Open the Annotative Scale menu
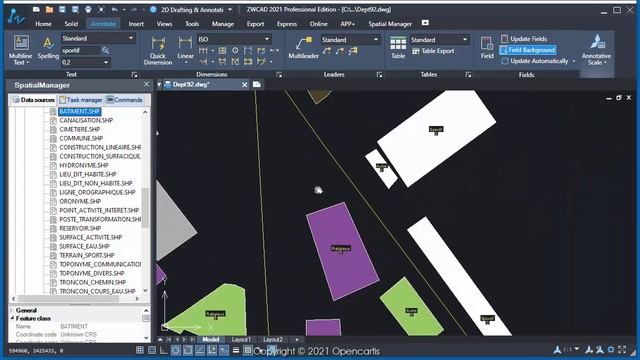The image size is (640, 360). pos(596,51)
